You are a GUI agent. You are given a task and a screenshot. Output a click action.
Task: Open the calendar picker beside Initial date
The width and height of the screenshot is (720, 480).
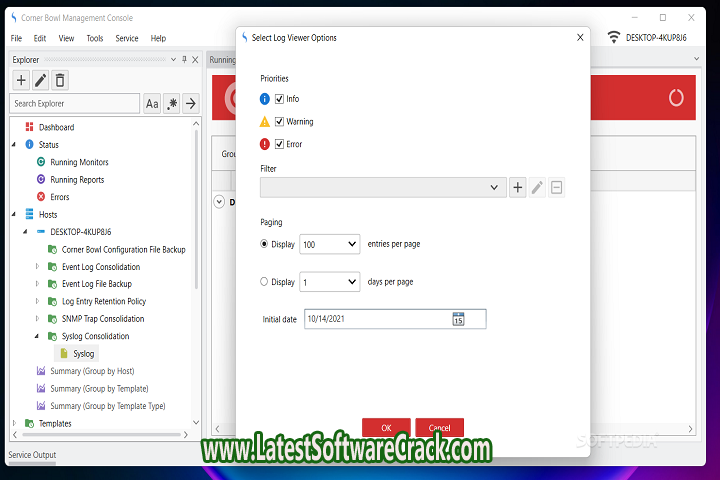458,319
